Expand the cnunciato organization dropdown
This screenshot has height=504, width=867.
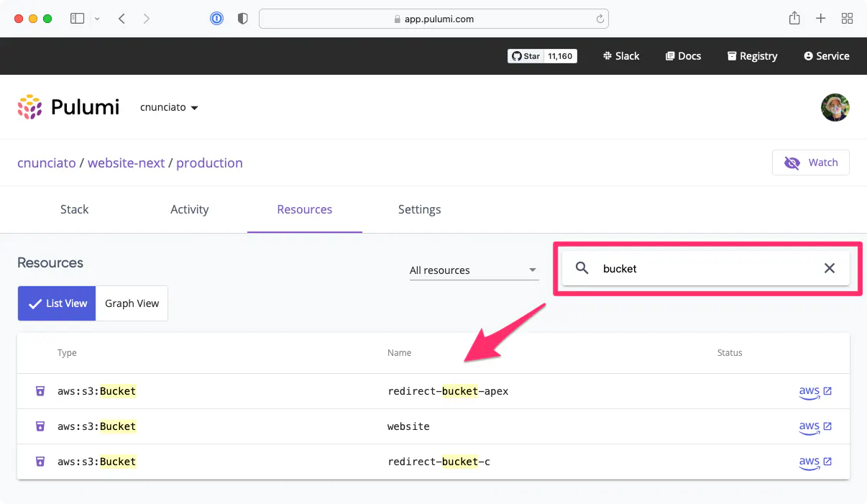point(170,107)
